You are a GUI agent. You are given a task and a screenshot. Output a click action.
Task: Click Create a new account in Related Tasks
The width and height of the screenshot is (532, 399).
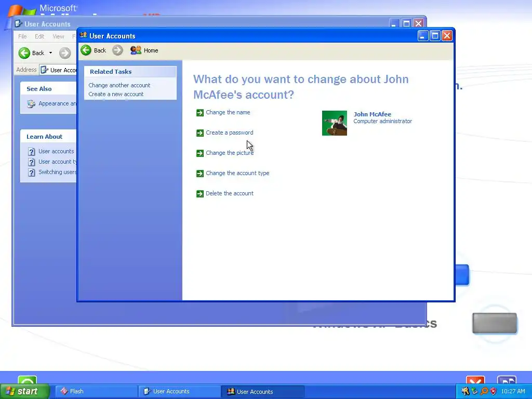(x=116, y=94)
